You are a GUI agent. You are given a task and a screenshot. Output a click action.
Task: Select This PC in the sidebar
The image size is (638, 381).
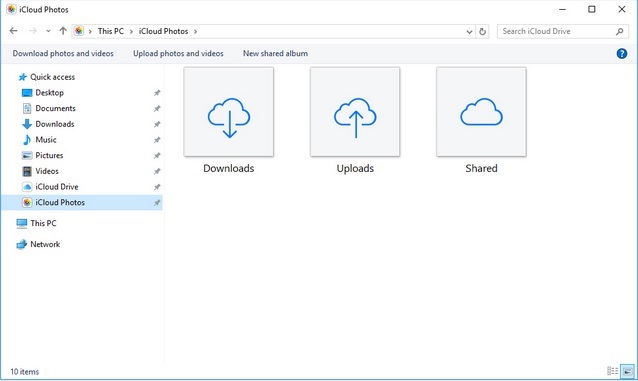tap(43, 223)
